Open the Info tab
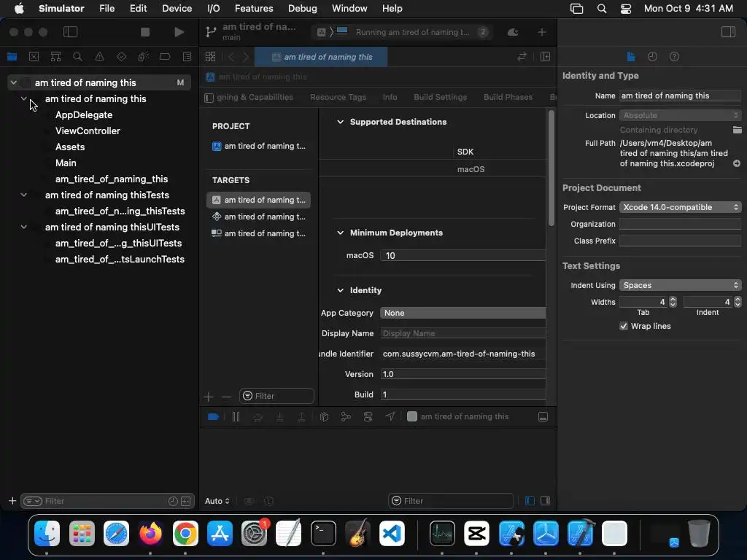 pos(390,97)
